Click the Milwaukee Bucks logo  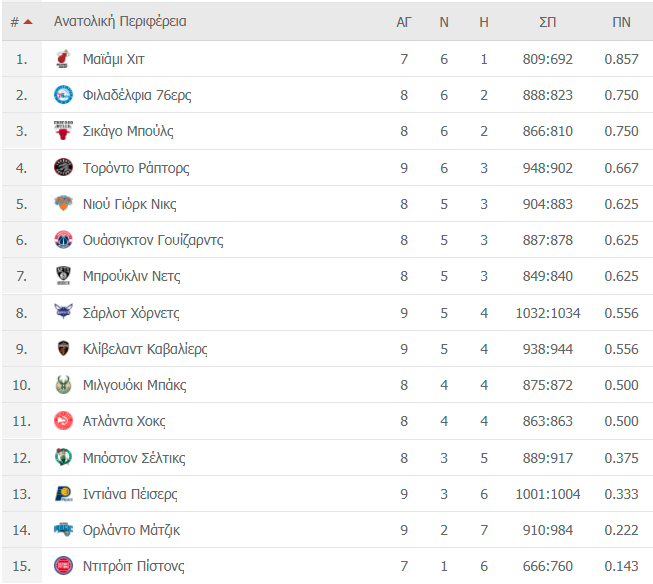pyautogui.click(x=63, y=385)
